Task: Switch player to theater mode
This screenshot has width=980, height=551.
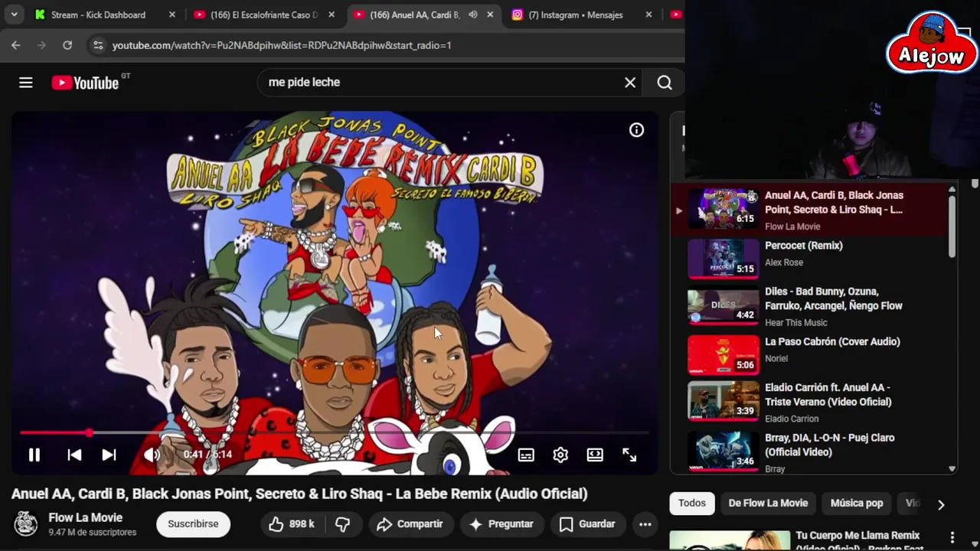Action: (595, 455)
